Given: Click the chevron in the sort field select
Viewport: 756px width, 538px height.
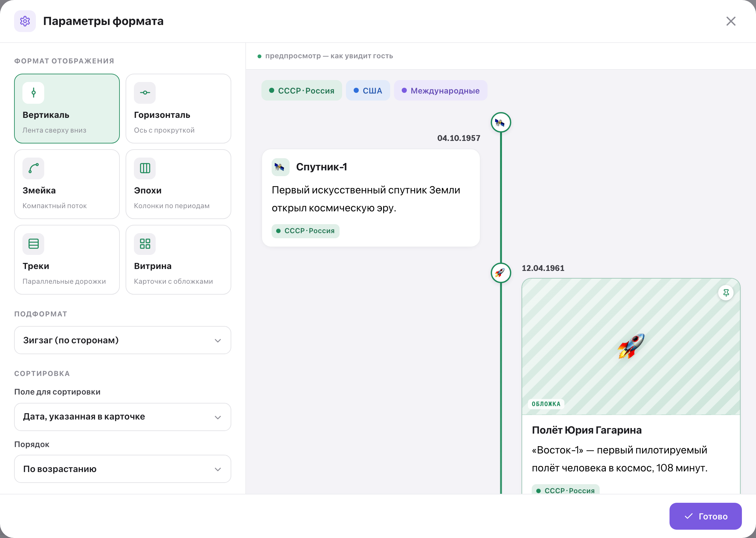Looking at the screenshot, I should [x=218, y=417].
